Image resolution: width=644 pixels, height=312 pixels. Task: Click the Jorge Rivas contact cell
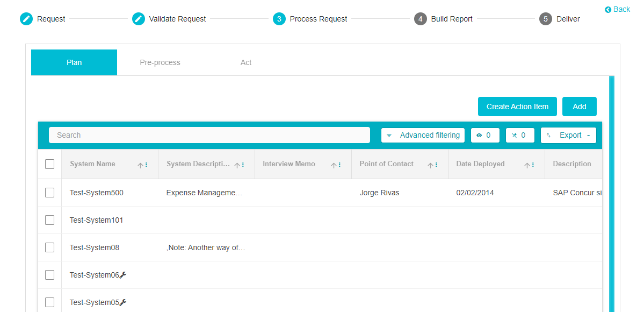point(380,193)
